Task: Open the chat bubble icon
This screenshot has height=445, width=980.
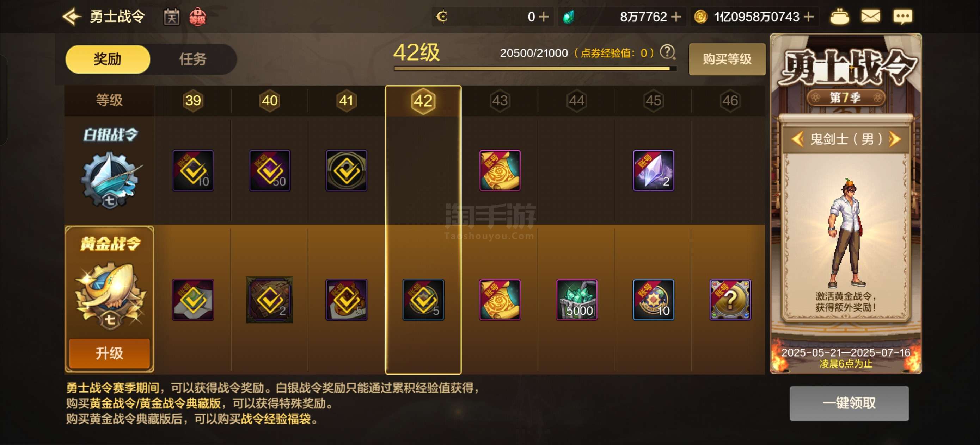Action: [902, 17]
